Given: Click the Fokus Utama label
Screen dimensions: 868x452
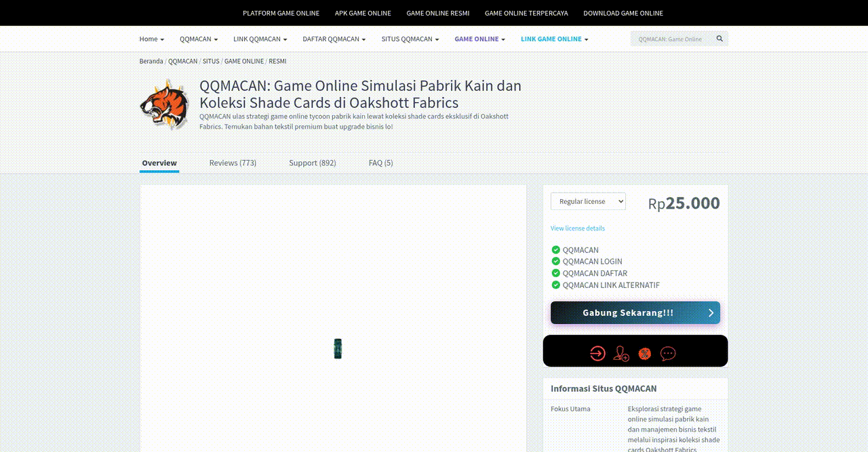Looking at the screenshot, I should click(570, 409).
